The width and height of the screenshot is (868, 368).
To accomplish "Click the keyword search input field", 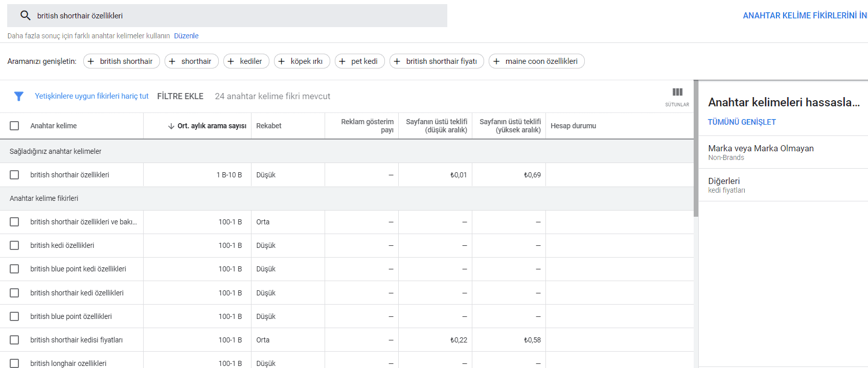I will pyautogui.click(x=235, y=16).
